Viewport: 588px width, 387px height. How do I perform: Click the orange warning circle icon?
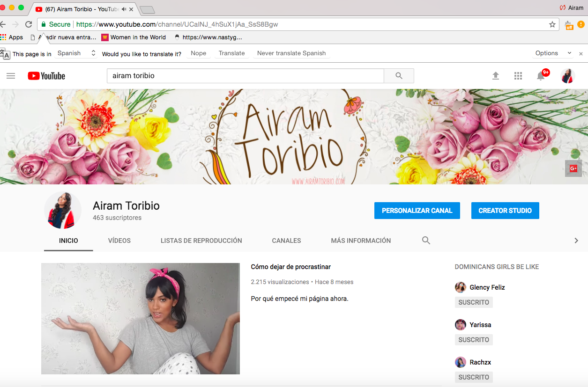coord(581,24)
